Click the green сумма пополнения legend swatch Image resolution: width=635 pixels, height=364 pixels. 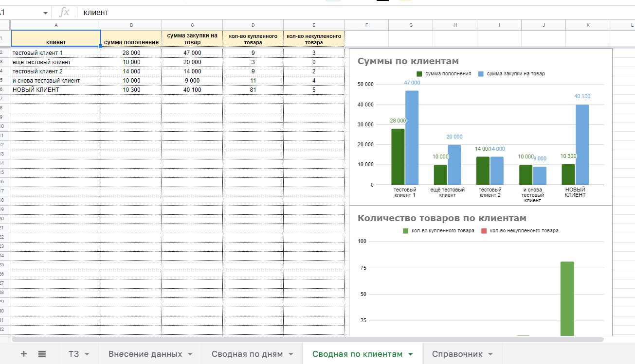tap(419, 74)
